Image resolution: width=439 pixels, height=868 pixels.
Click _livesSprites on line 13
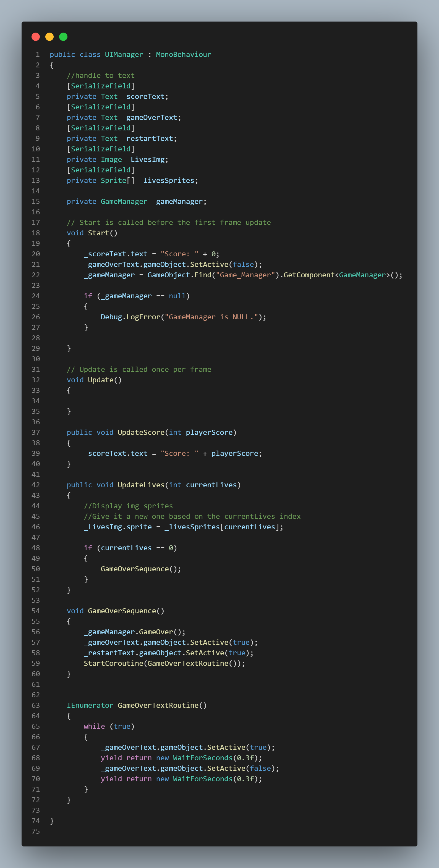[x=167, y=181]
